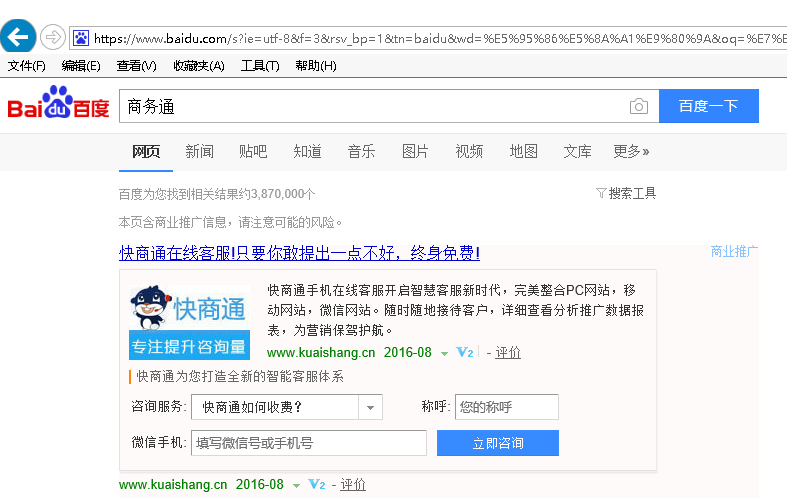Click the Baidu logo

[x=58, y=103]
